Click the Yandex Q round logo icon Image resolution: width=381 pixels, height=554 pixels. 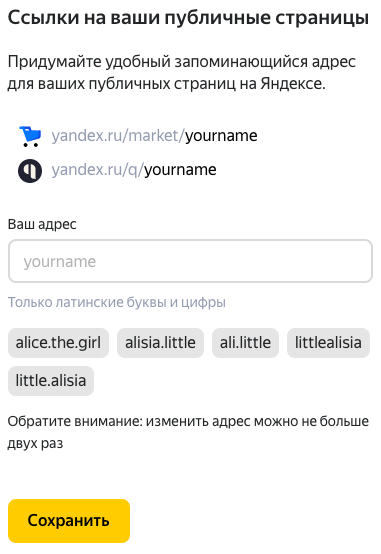click(x=30, y=171)
